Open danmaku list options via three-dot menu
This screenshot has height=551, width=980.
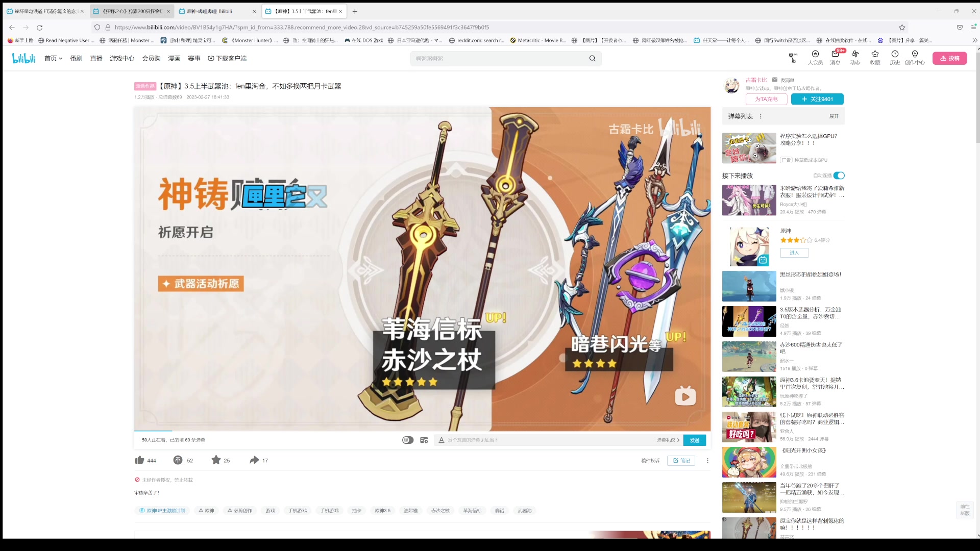(x=761, y=116)
